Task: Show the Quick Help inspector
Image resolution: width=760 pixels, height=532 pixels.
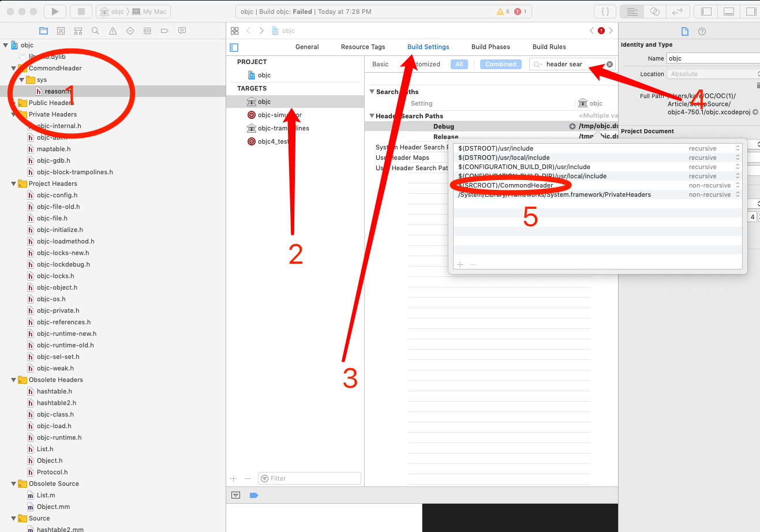Action: [x=702, y=31]
